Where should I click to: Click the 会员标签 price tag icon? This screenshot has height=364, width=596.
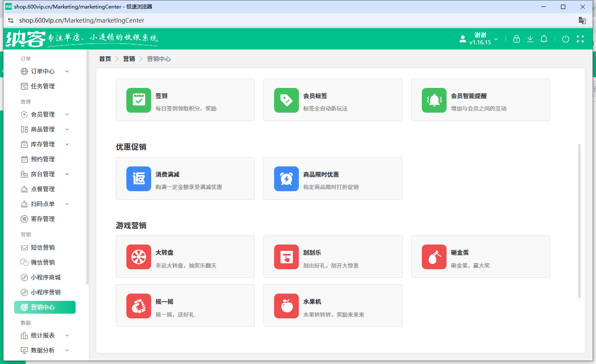(x=286, y=100)
